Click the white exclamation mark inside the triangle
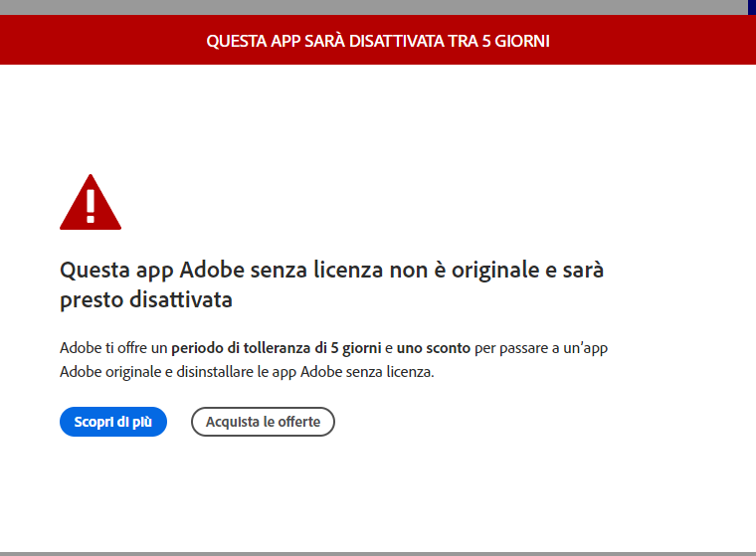This screenshot has width=756, height=556. point(91,206)
